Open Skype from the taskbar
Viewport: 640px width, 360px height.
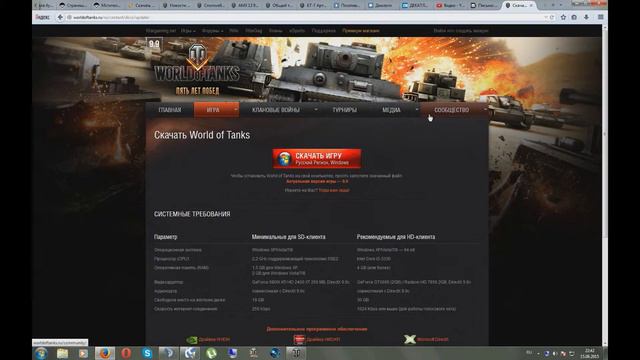click(147, 353)
